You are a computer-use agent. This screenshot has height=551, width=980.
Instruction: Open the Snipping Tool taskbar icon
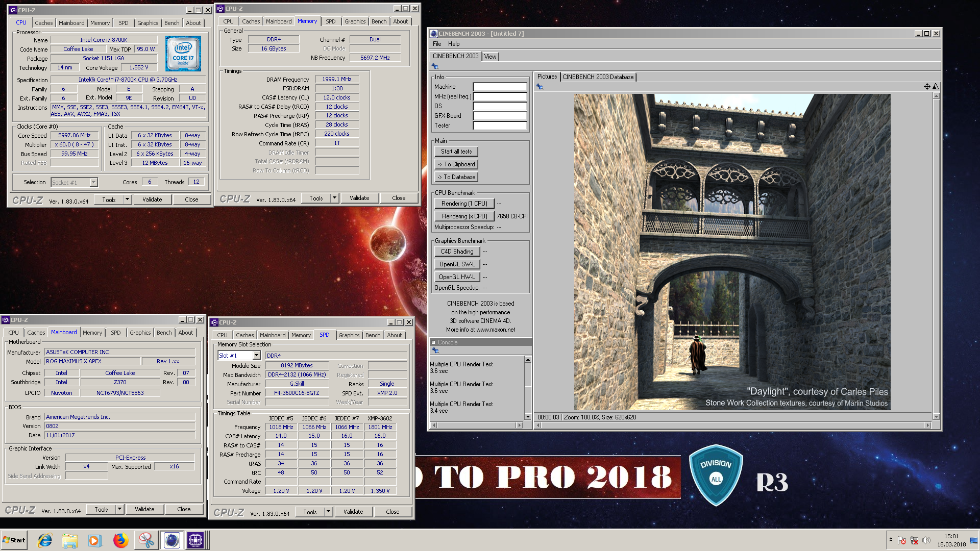coord(146,540)
